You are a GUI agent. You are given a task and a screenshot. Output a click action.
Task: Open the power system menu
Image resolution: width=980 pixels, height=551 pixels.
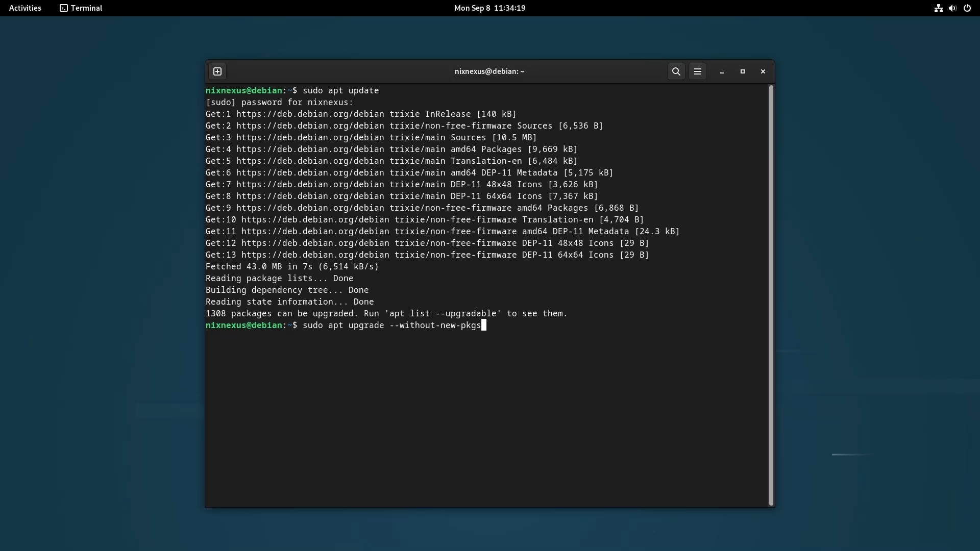coord(967,8)
